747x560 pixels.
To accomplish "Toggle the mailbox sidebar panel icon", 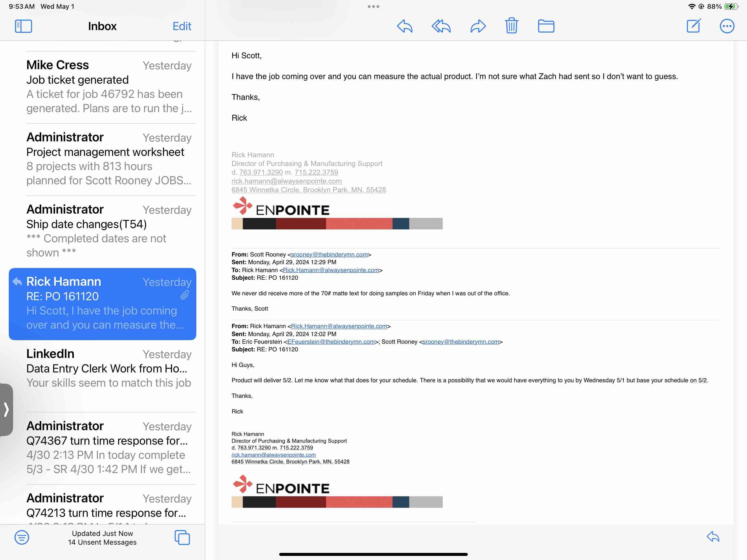I will (23, 26).
